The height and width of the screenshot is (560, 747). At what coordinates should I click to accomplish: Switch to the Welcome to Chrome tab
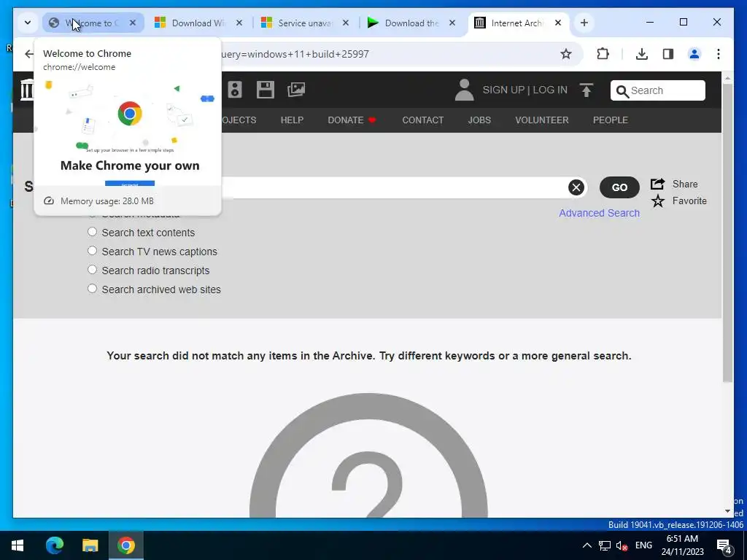point(93,23)
